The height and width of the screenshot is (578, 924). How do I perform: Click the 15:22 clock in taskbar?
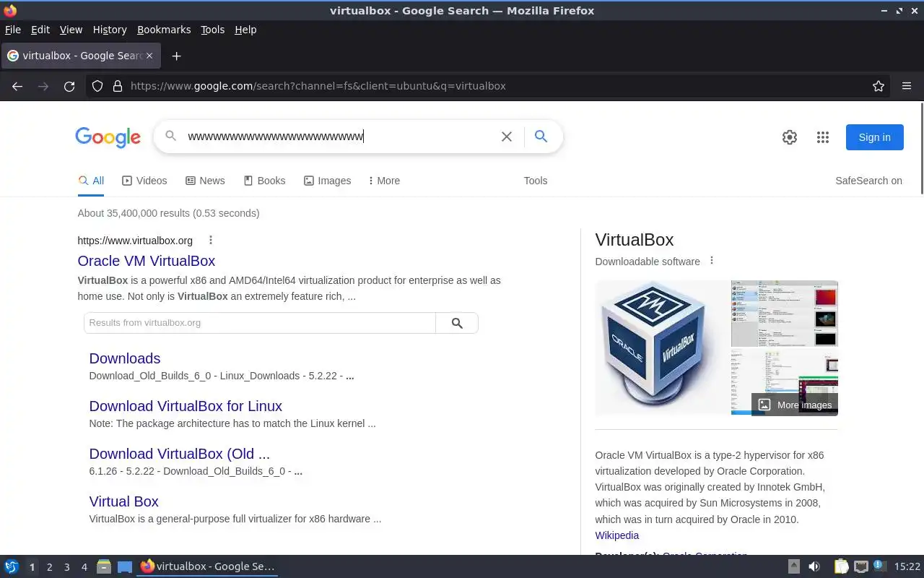907,567
